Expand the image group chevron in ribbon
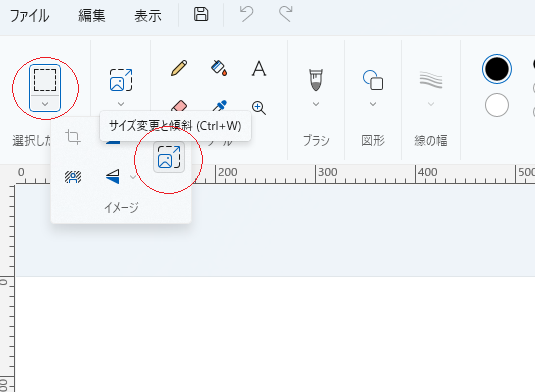The height and width of the screenshot is (392, 535). (121, 104)
